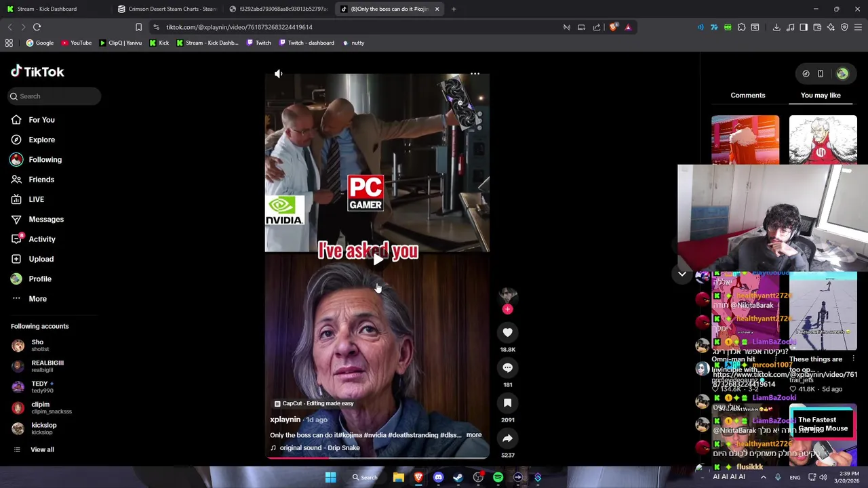Switch to Stream - Kick Dashboard tab
Viewport: 868px width, 488px height.
point(54,9)
